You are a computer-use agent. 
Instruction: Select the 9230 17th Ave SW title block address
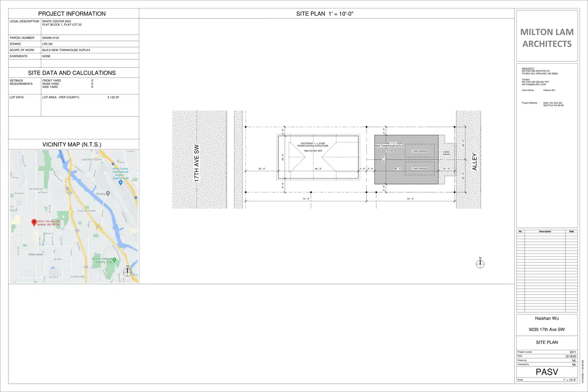coord(547,329)
